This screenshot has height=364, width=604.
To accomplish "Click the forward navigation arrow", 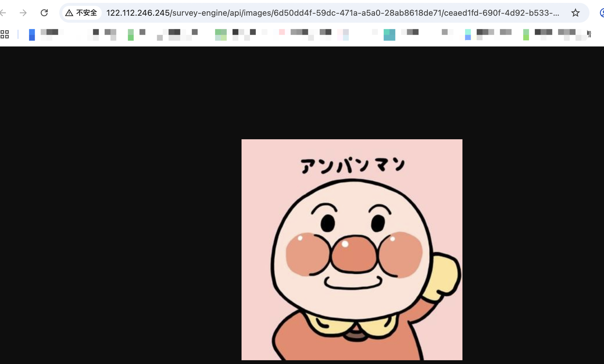I will (23, 13).
